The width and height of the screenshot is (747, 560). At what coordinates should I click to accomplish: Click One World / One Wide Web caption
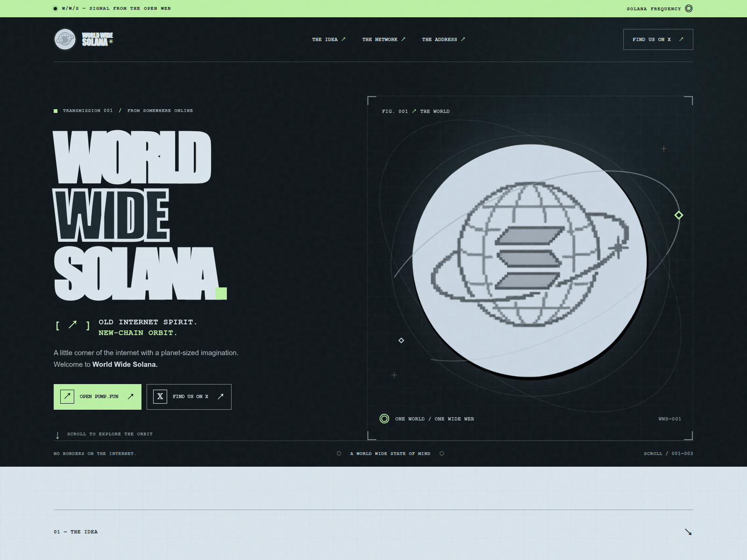point(435,419)
